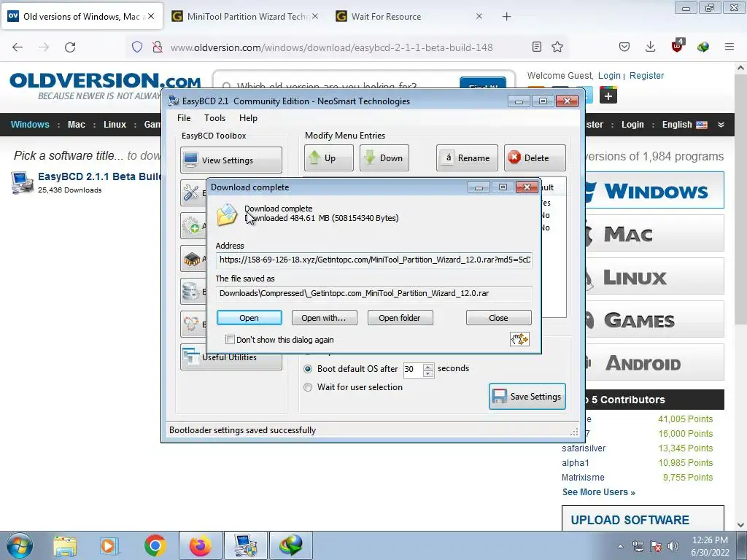Close the Old versions of Windows tab
Screen dimensions: 747x560
150,16
